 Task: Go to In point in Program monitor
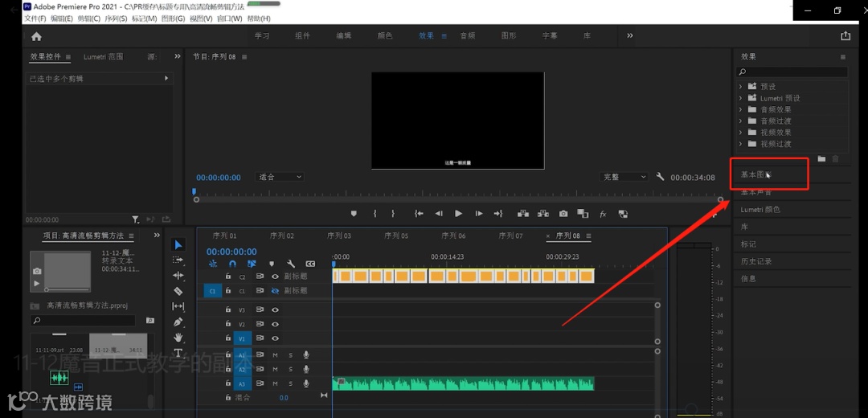419,214
